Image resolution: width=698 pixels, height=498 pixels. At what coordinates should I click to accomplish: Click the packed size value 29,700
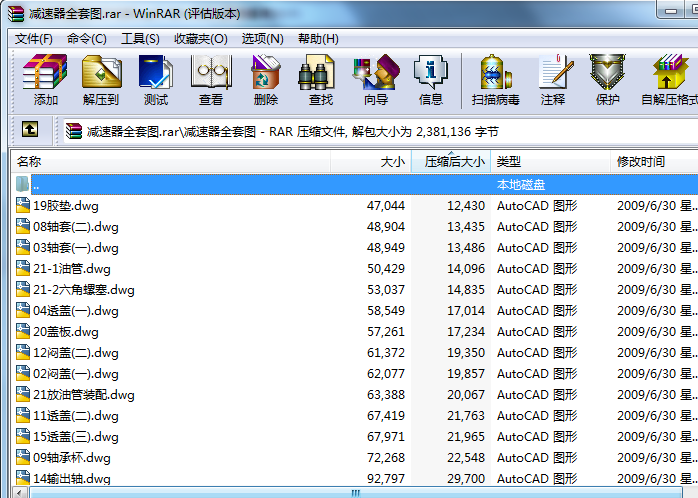466,478
